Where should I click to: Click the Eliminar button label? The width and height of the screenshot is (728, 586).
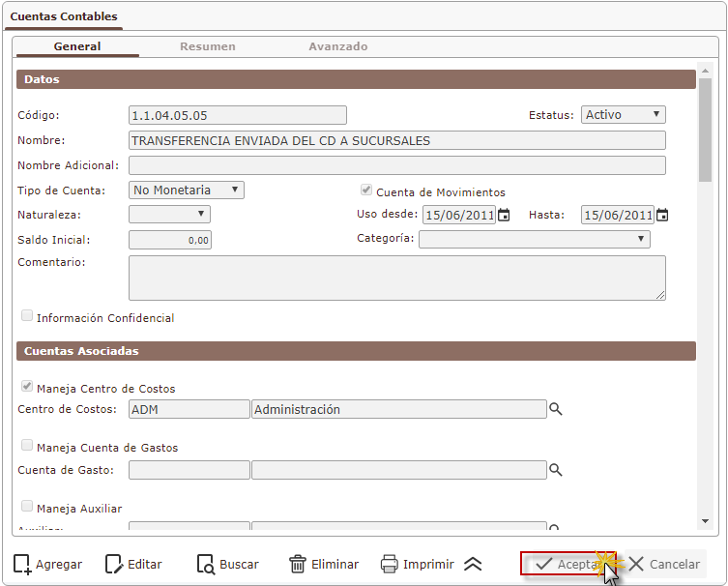335,565
